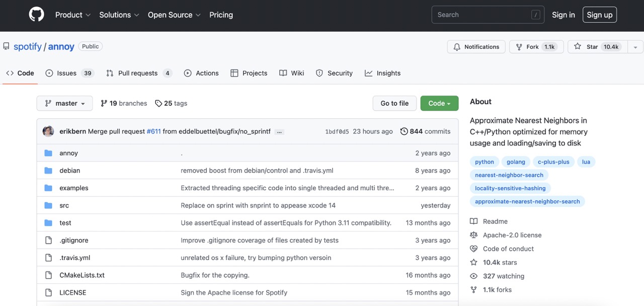Open the annoy repository name link

tap(61, 47)
